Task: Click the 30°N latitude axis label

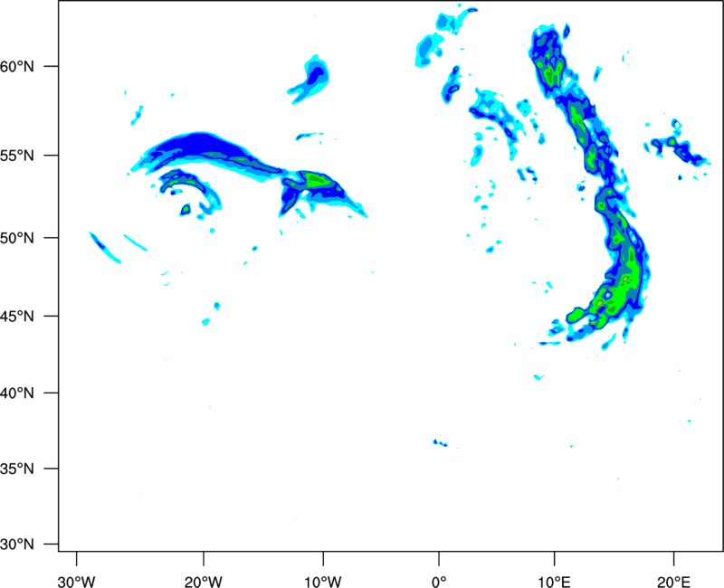Action: (17, 545)
